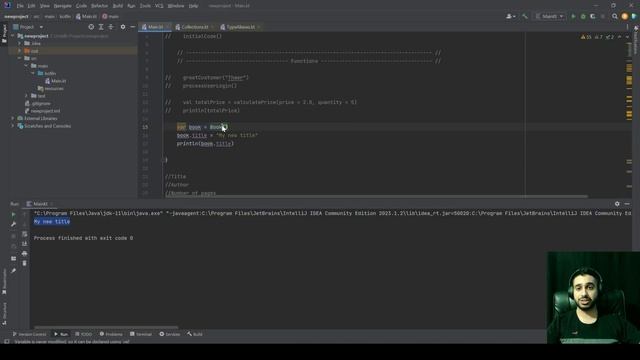The image size is (640, 360).
Task: Open run configuration wrench in Run panel
Action: pos(13,224)
